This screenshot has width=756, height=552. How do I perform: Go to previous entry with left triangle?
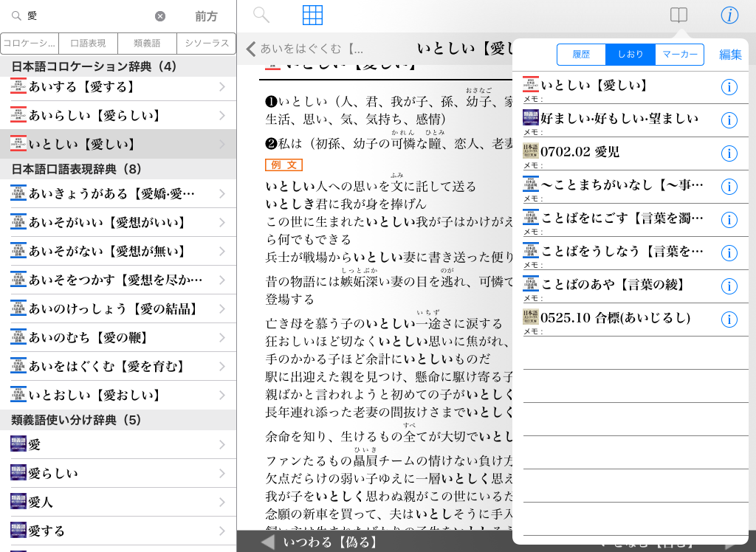(268, 542)
